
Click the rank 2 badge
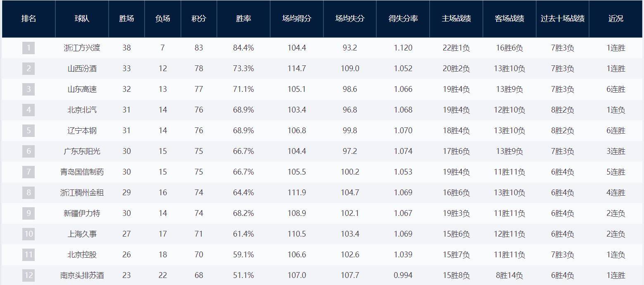29,69
